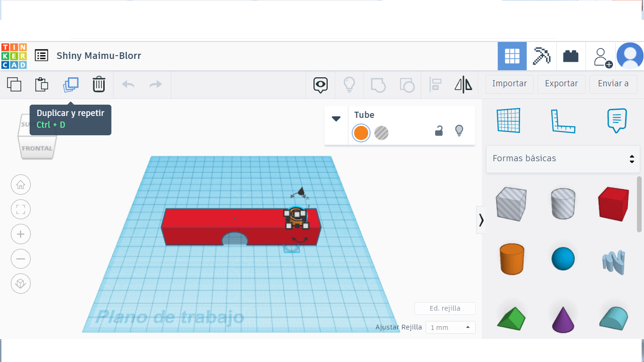Select the blue Sphere shape
This screenshot has width=644, height=362.
pyautogui.click(x=563, y=259)
